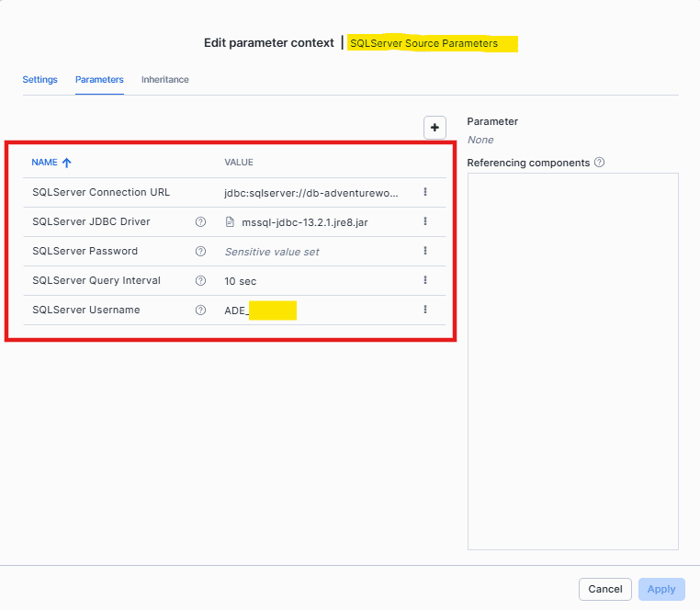Select the SQLServer Connection URL row
Image resolution: width=700 pixels, height=610 pixels.
[x=234, y=193]
